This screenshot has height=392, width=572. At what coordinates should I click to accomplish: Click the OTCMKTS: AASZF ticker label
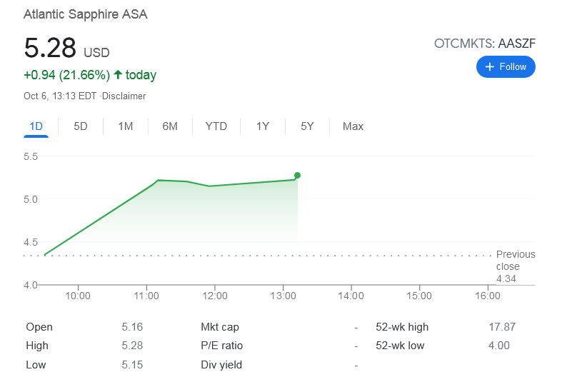tap(485, 44)
